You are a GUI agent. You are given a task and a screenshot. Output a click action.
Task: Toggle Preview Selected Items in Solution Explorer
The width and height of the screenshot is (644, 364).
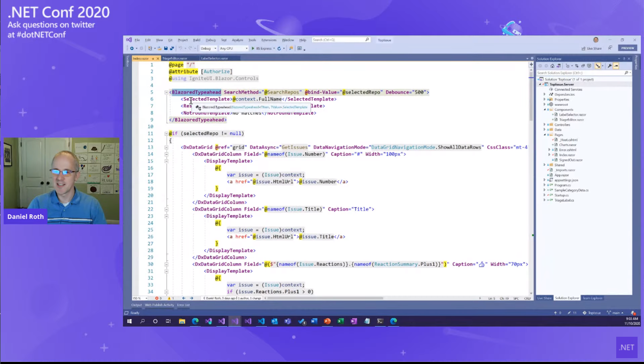(616, 66)
